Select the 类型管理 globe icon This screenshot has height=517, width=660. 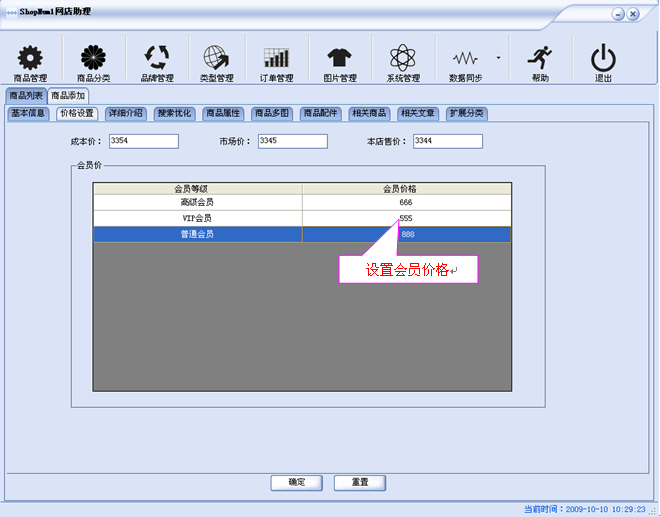(x=216, y=58)
